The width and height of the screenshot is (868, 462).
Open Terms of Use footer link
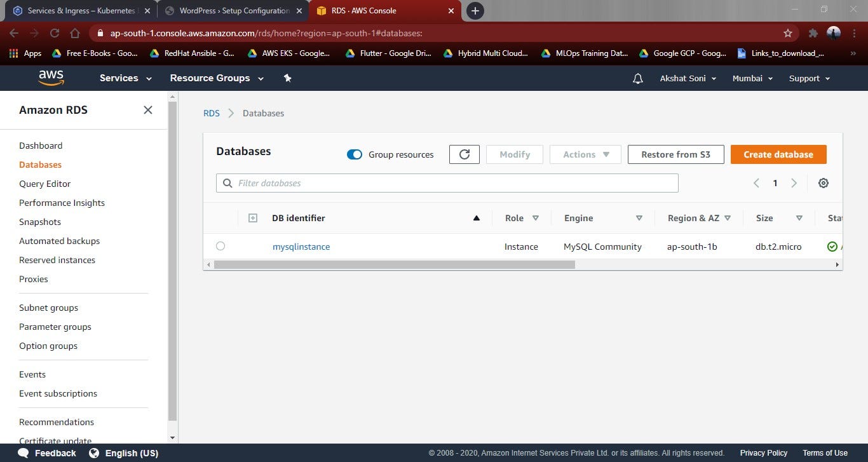pos(825,453)
